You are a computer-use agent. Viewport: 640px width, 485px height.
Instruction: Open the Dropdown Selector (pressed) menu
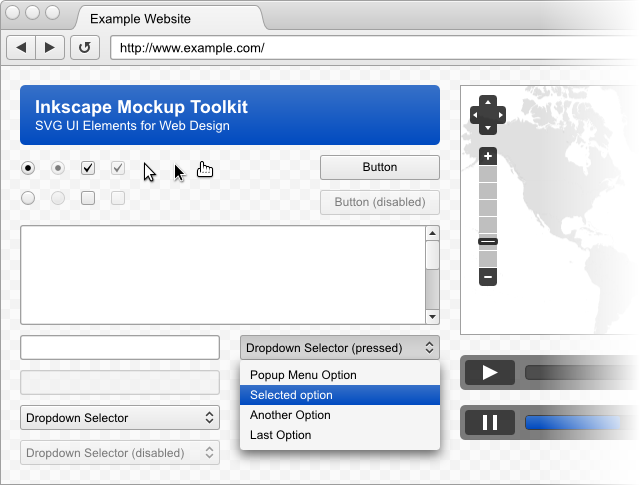click(x=340, y=347)
